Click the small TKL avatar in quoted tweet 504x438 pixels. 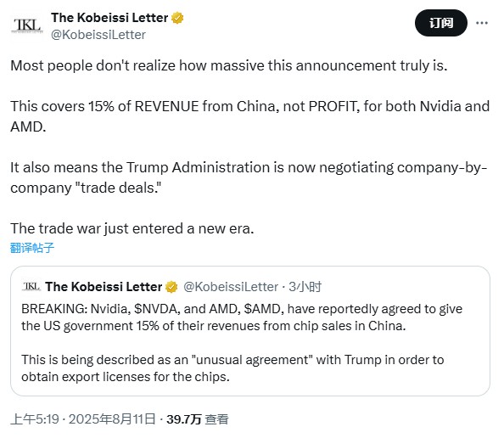(31, 286)
